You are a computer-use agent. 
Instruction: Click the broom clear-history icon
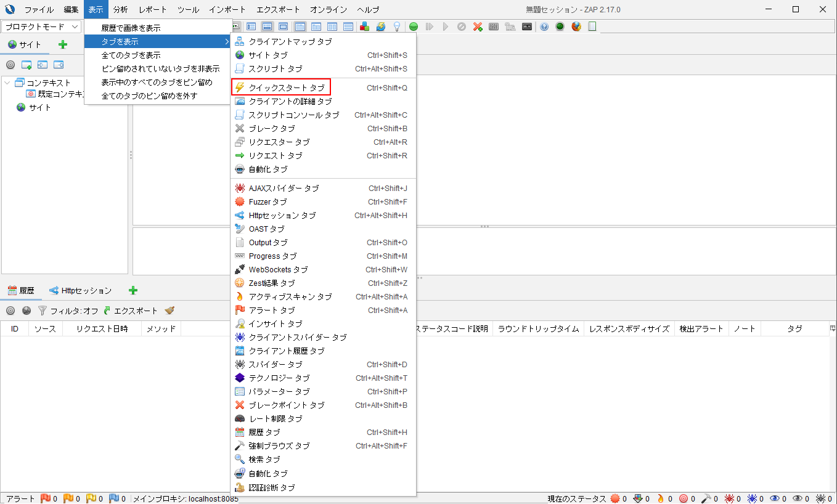(169, 311)
